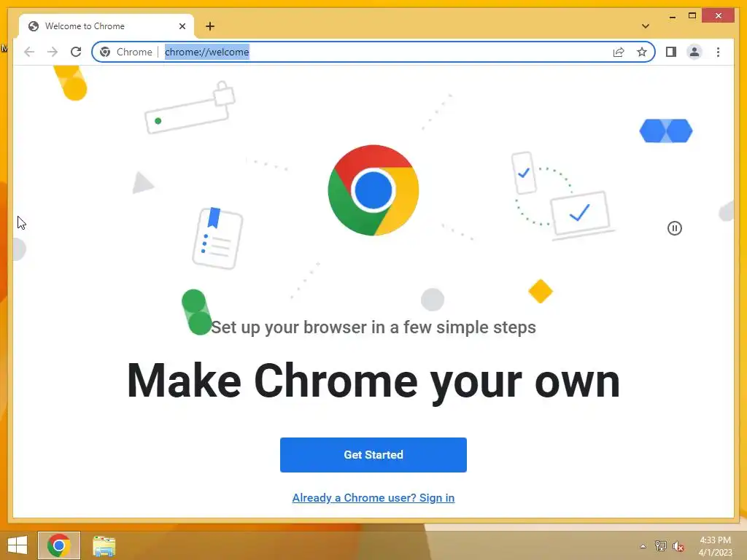Close the Welcome to Chrome tab

pos(182,26)
